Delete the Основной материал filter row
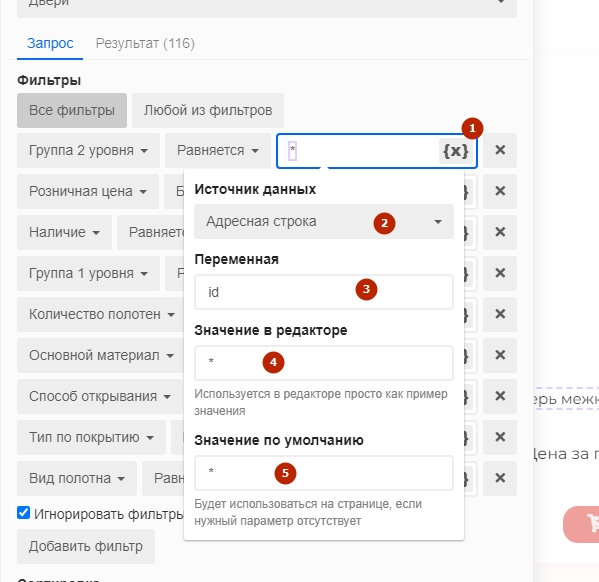599x582 pixels. 500,355
